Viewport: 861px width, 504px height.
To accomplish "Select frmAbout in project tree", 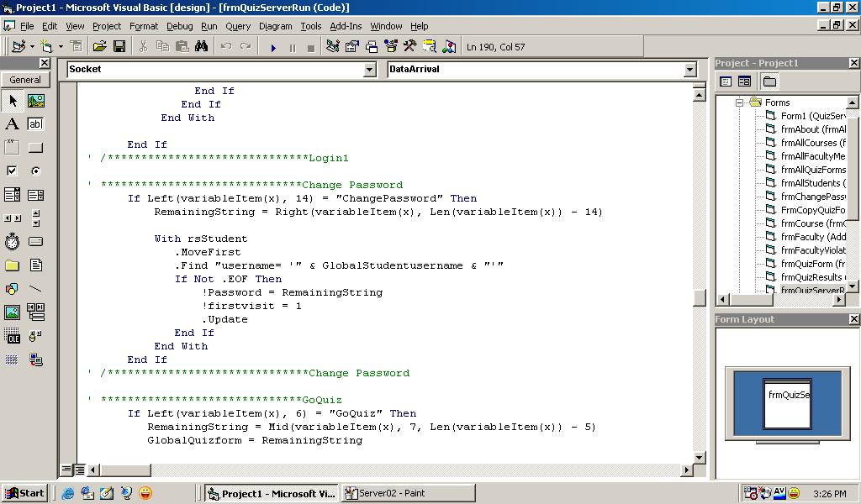I will pos(813,129).
